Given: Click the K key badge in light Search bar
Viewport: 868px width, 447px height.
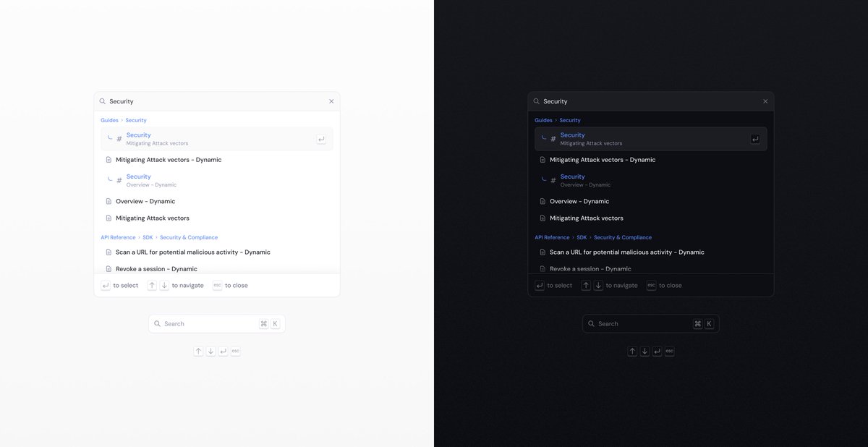Looking at the screenshot, I should pyautogui.click(x=275, y=324).
